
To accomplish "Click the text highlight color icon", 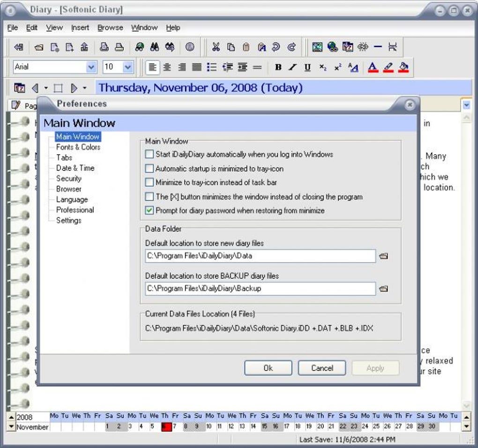I will point(388,67).
